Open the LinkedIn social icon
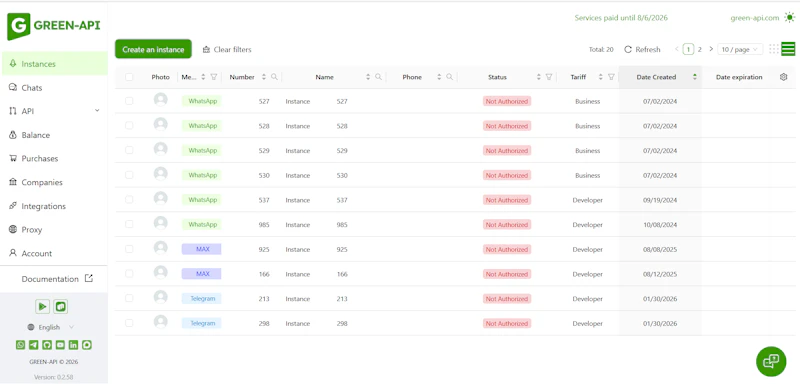This screenshot has height=384, width=800. coord(73,345)
